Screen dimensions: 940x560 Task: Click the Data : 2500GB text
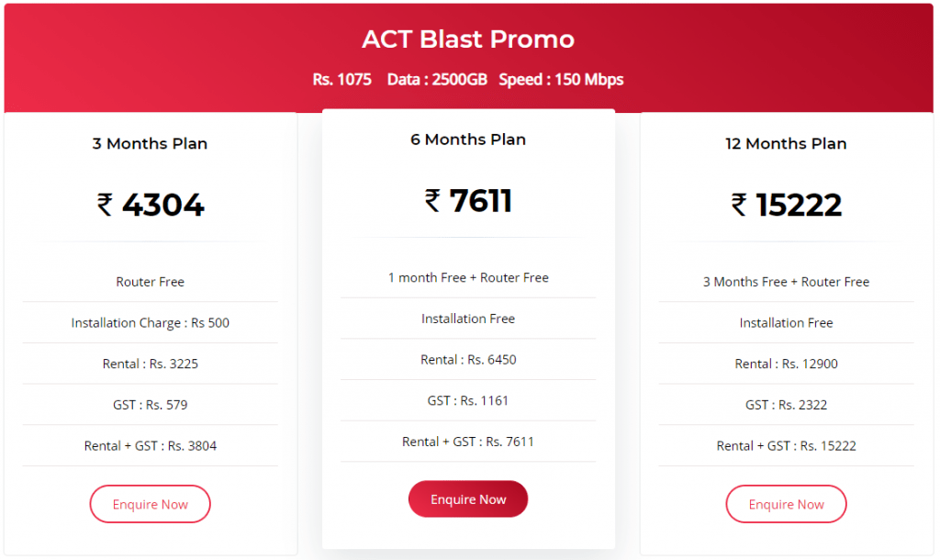pyautogui.click(x=437, y=79)
